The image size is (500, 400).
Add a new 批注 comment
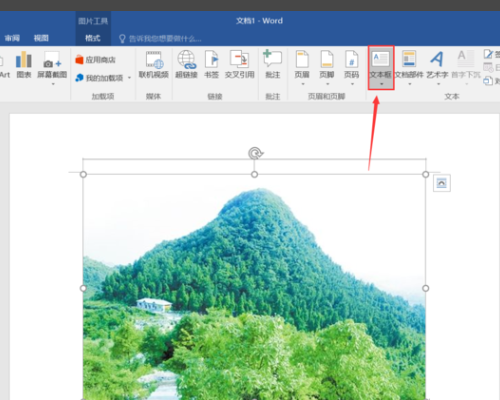point(273,65)
